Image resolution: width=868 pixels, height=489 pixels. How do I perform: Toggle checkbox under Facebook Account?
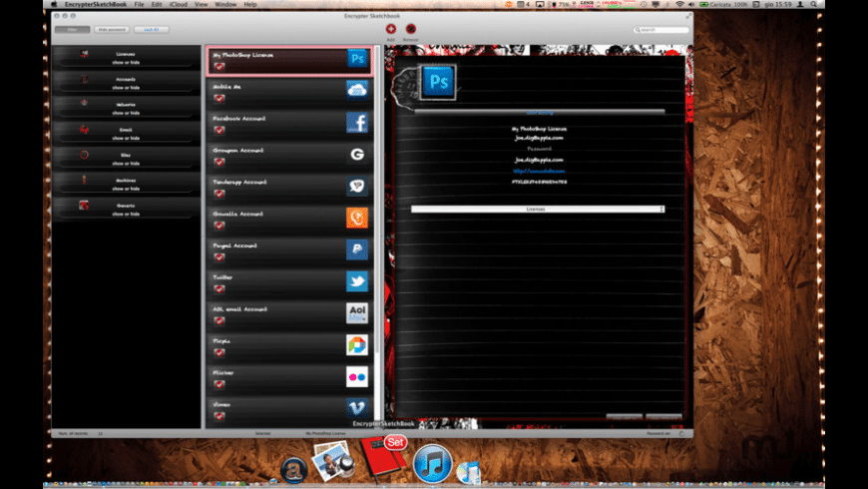coord(219,130)
